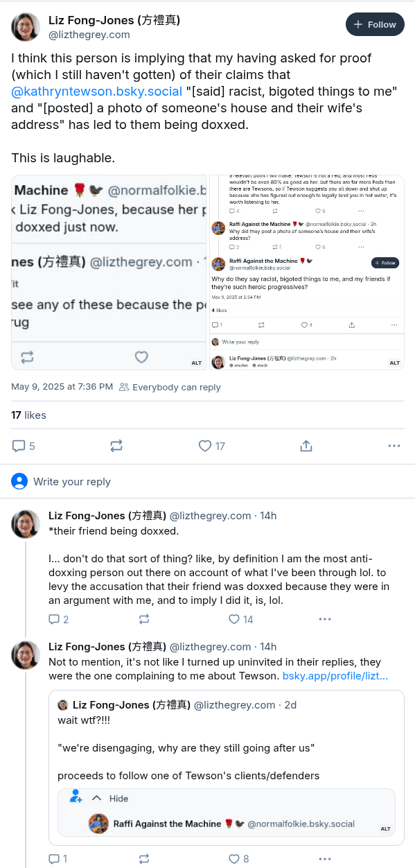
Task: Collapse the Hide chevron in quoted post
Action: (x=97, y=798)
